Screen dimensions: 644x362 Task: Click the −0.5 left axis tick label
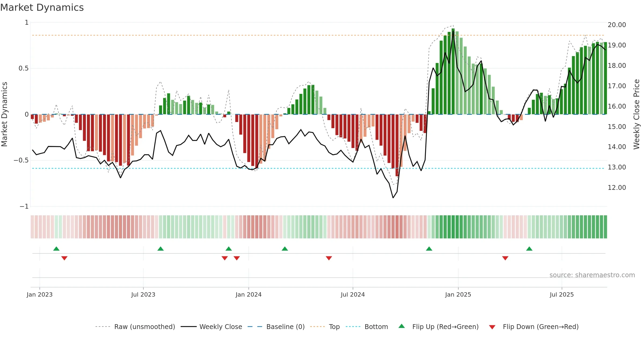click(21, 160)
